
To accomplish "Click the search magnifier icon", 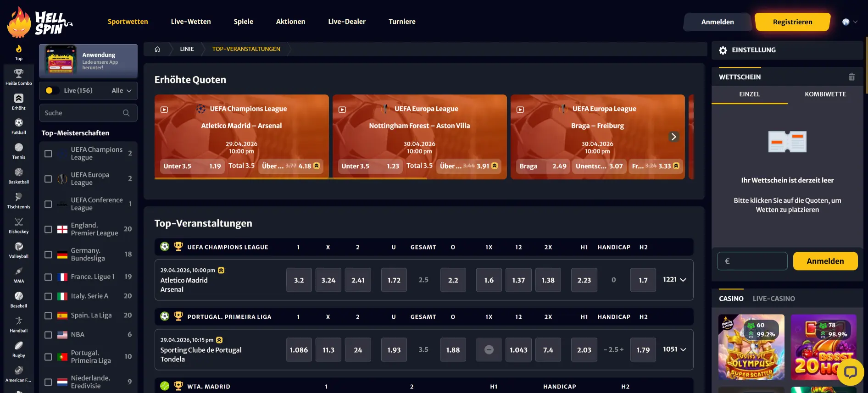I will [126, 113].
